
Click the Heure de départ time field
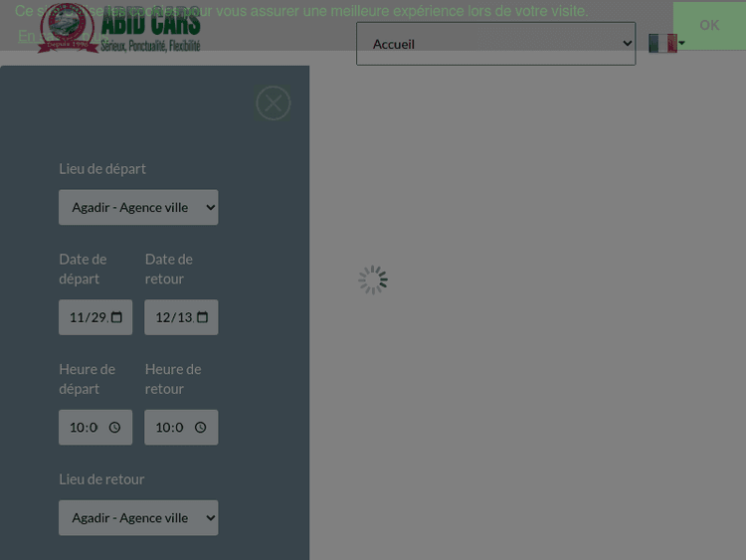click(x=95, y=428)
